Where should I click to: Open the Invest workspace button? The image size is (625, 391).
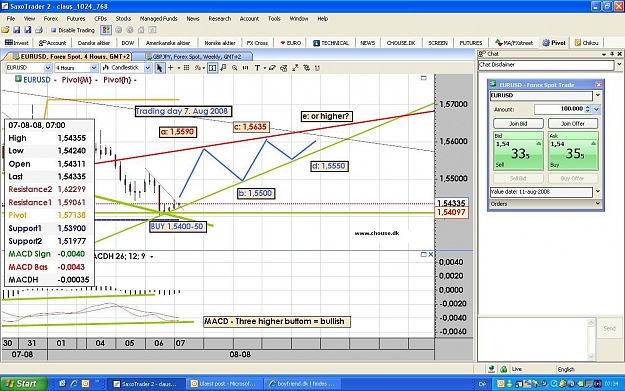pos(17,43)
